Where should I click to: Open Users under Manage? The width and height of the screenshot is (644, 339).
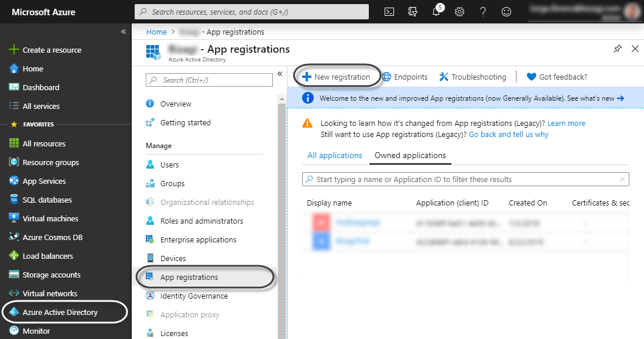(x=162, y=165)
